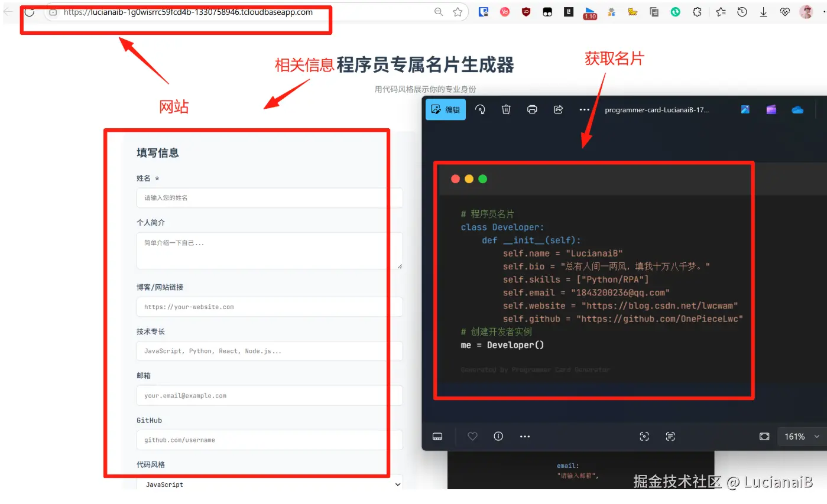Click the heart (favorite) icon below the card
The image size is (827, 504).
click(x=472, y=436)
